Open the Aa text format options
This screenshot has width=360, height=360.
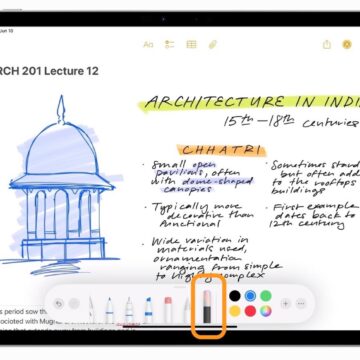(148, 45)
